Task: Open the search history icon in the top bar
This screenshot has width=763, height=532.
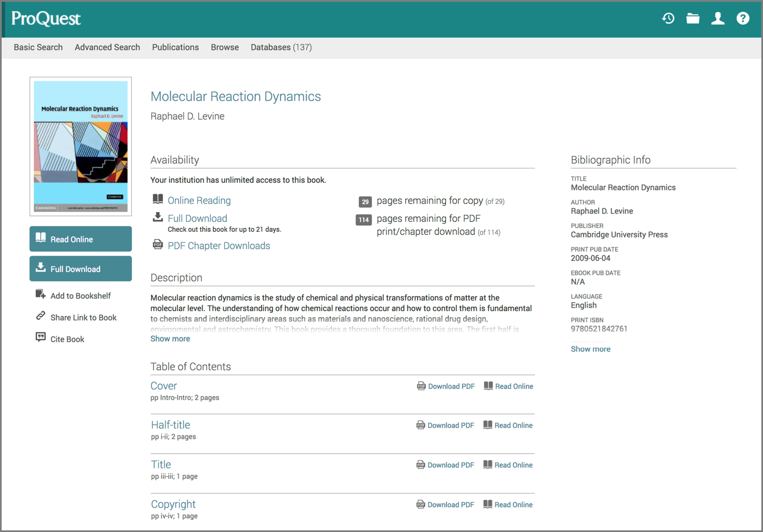Action: tap(668, 18)
